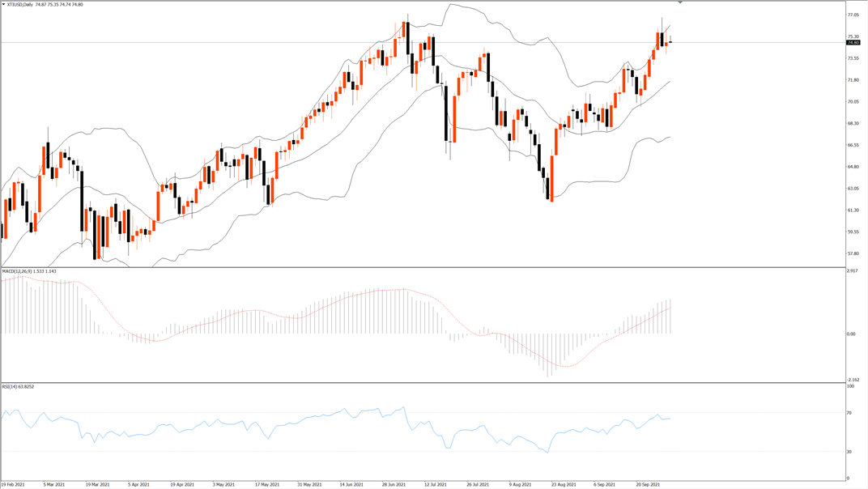
Task: Click the chart shift triangle marker at top
Action: pyautogui.click(x=680, y=2)
